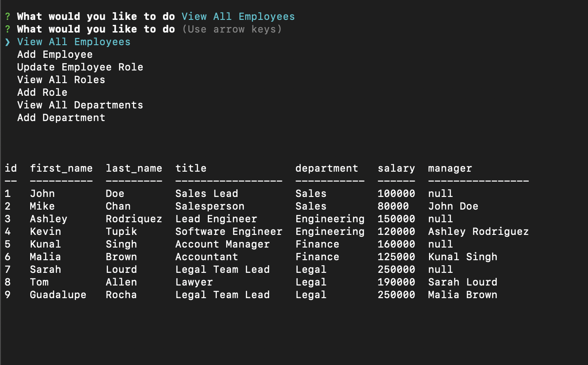Click the Lawyer title cell

[x=194, y=282]
